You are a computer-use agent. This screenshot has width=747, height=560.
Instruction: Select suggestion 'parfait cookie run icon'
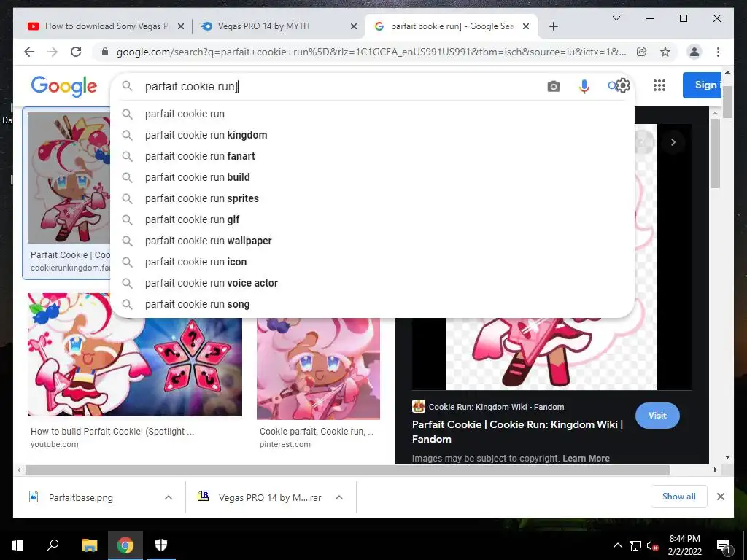pos(372,262)
